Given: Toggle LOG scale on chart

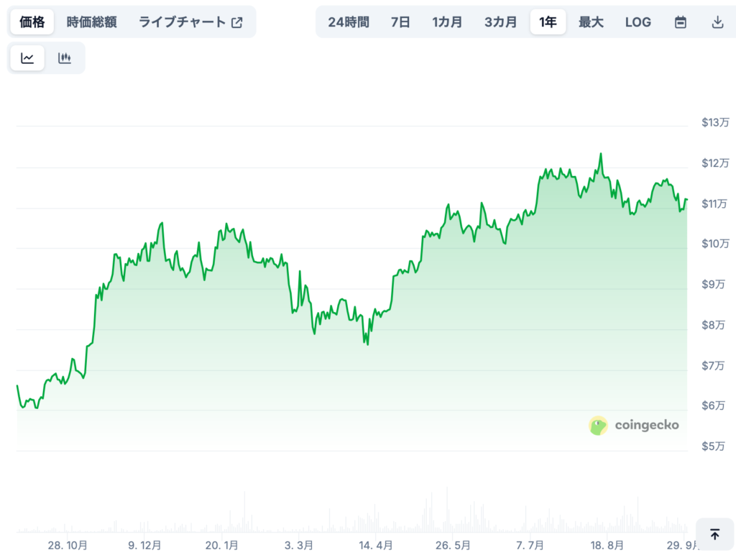Looking at the screenshot, I should pos(638,22).
